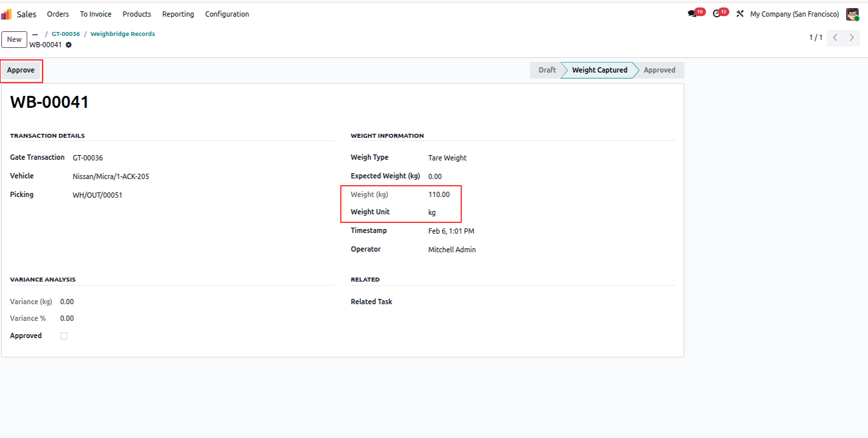
Task: Open the conversations message icon
Action: point(692,13)
